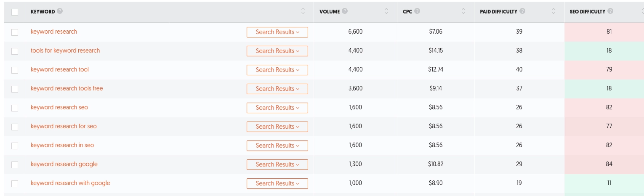Check the box for 'keyword research google'
The image size is (644, 196).
(15, 164)
